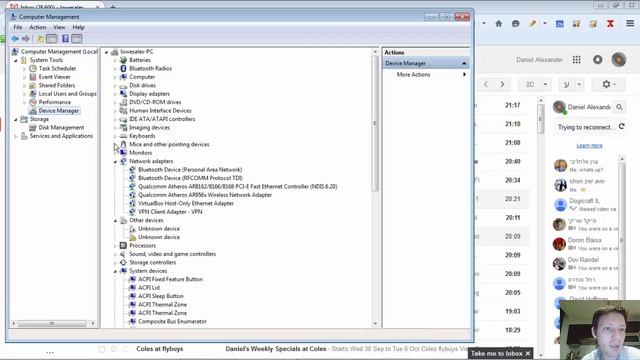Click the Back arrow in Computer Management toolbar
640x360 pixels.
[15, 39]
